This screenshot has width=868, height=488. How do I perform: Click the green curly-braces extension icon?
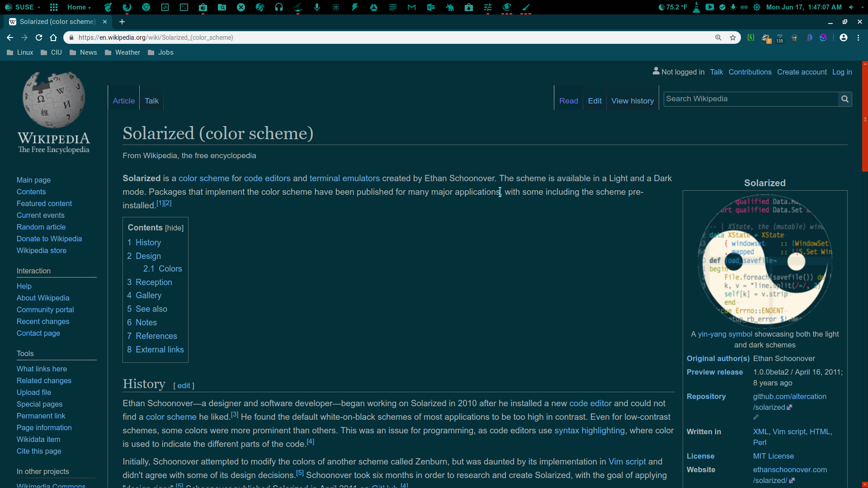pos(751,38)
